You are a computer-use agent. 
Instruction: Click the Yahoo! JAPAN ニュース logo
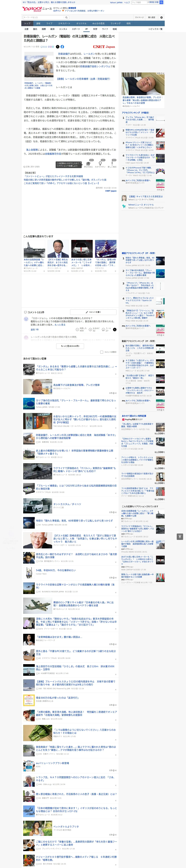coord(37,9)
